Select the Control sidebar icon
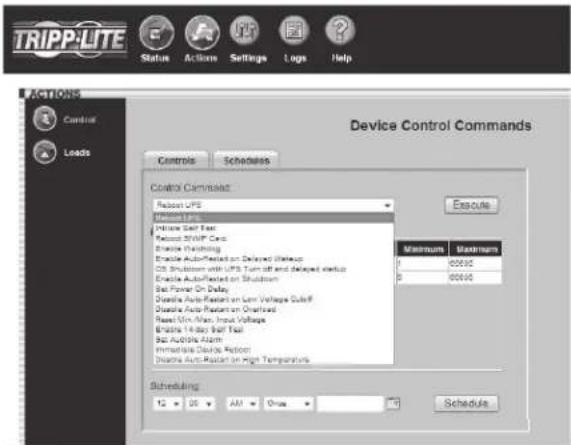The width and height of the screenshot is (571, 445). 44,119
